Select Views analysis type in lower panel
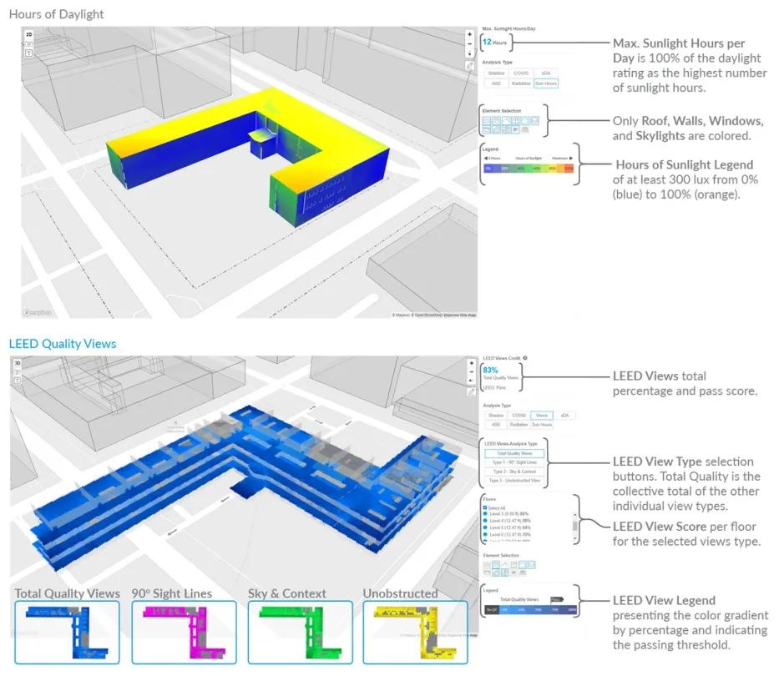Screen dimensions: 784x676 (542, 415)
